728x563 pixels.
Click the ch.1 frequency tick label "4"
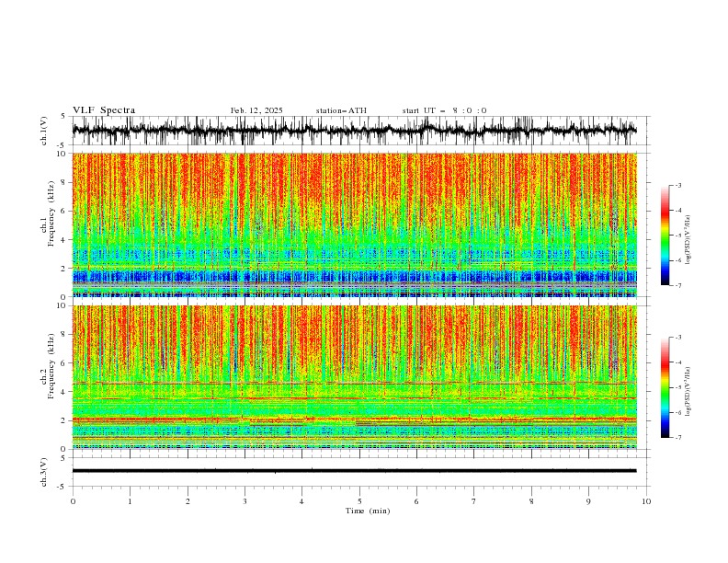[63, 240]
